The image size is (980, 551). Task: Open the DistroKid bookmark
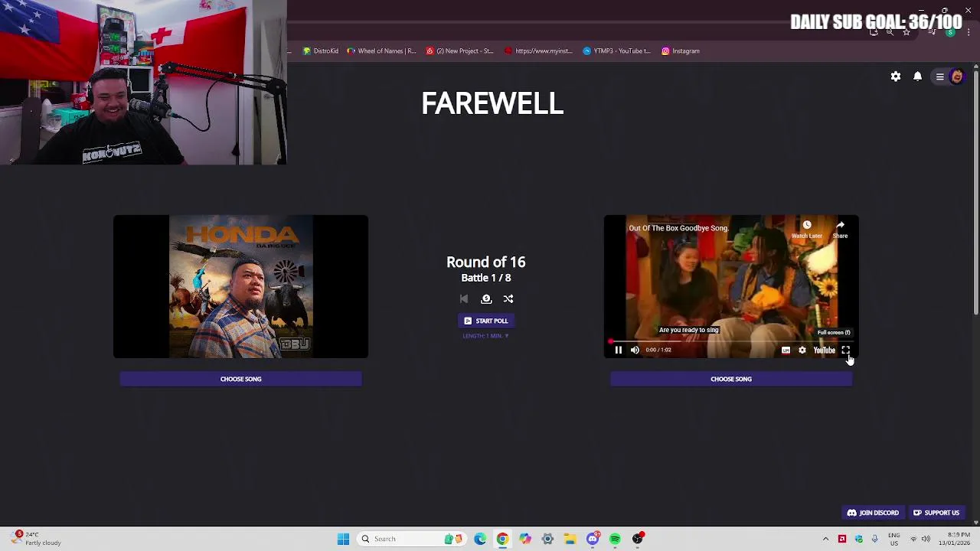(x=321, y=51)
